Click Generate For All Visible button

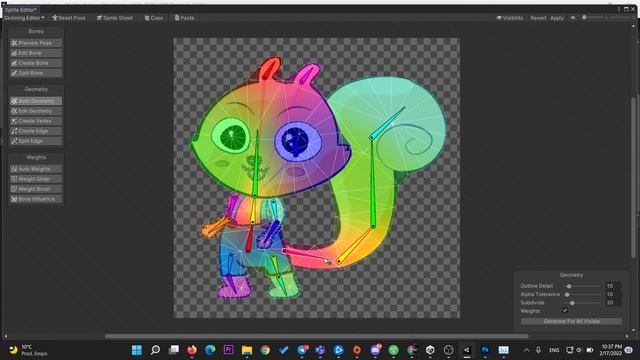[x=571, y=321]
